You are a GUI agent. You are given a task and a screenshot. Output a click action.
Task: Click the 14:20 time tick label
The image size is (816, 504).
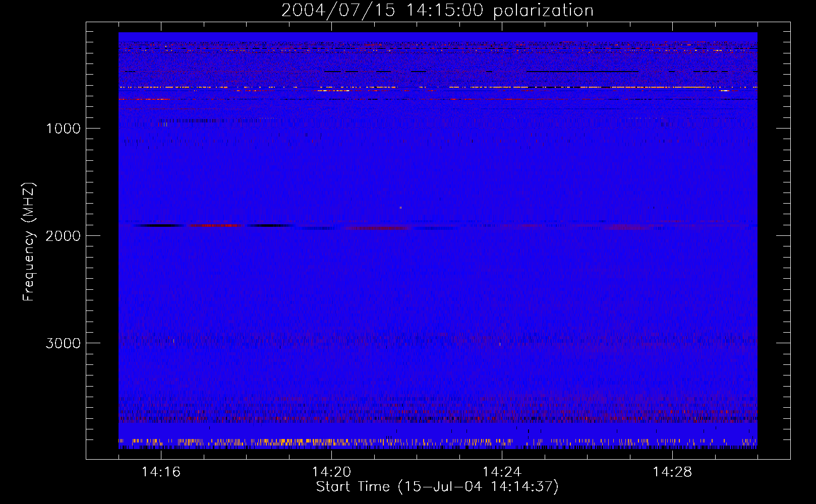tap(331, 472)
